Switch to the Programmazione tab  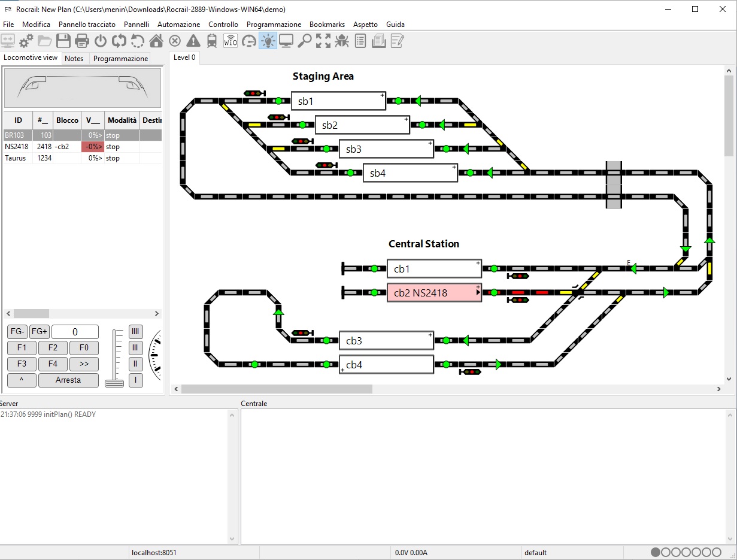pyautogui.click(x=120, y=59)
